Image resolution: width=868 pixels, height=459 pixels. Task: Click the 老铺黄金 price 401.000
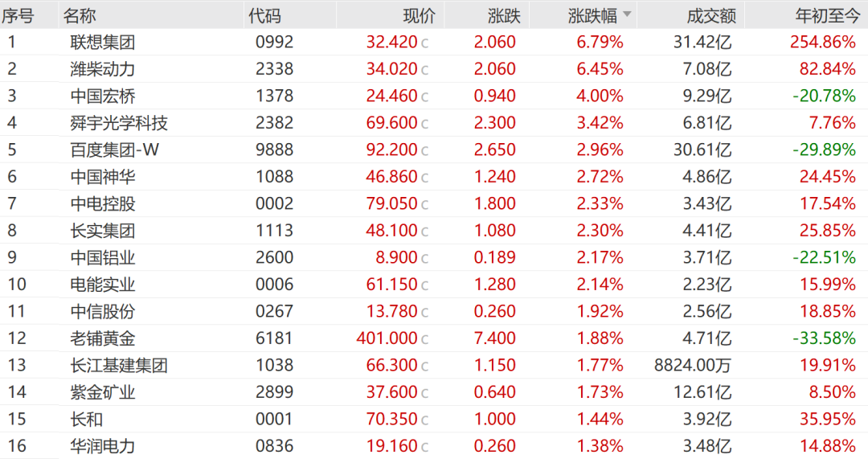387,338
